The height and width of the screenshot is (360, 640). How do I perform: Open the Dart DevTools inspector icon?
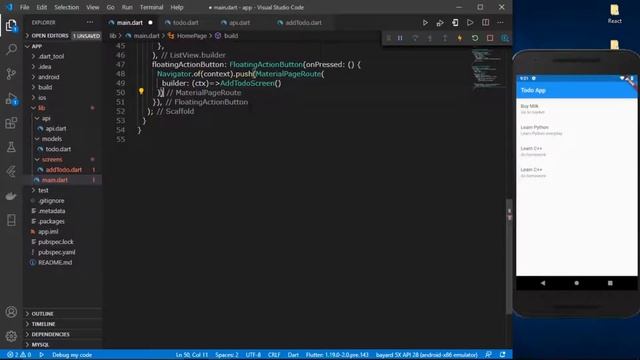[505, 38]
